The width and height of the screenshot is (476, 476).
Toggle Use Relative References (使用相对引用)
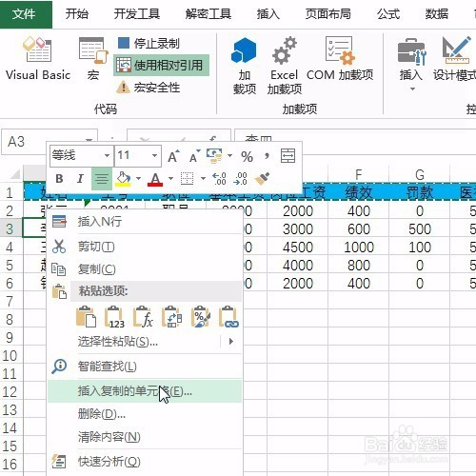coord(161,66)
